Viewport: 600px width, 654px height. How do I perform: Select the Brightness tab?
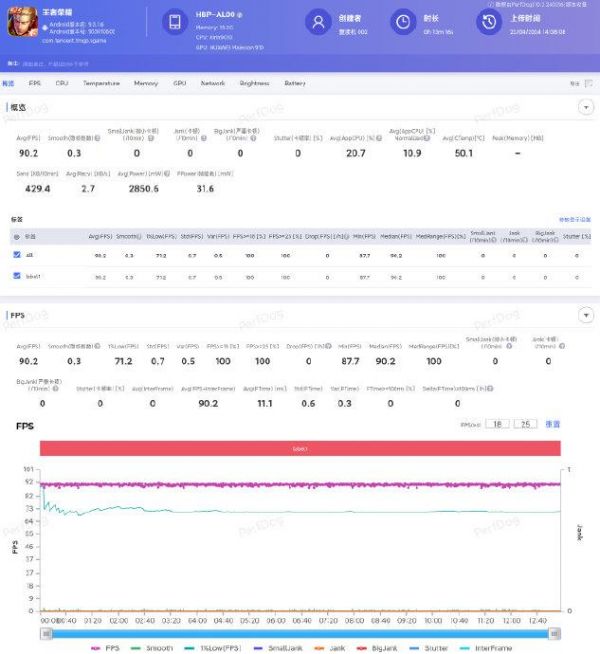click(x=254, y=84)
